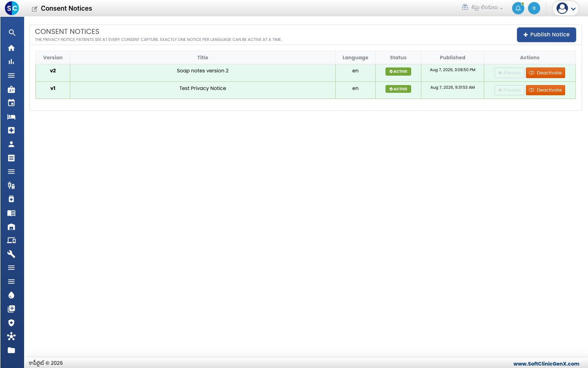The width and height of the screenshot is (588, 368).
Task: Open the hospital bed icon in sidebar
Action: pyautogui.click(x=11, y=117)
